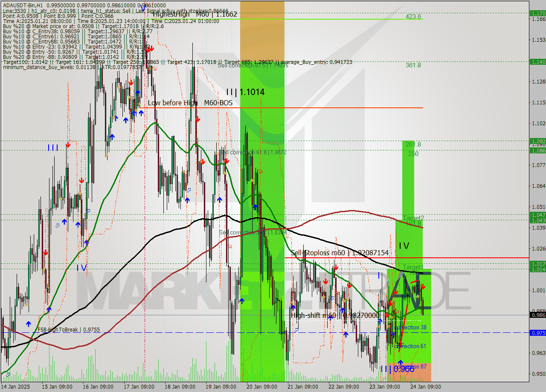Screen dimensions: 546x392
Task: Select the 1.017 green price tag
Action: pyautogui.click(x=537, y=264)
